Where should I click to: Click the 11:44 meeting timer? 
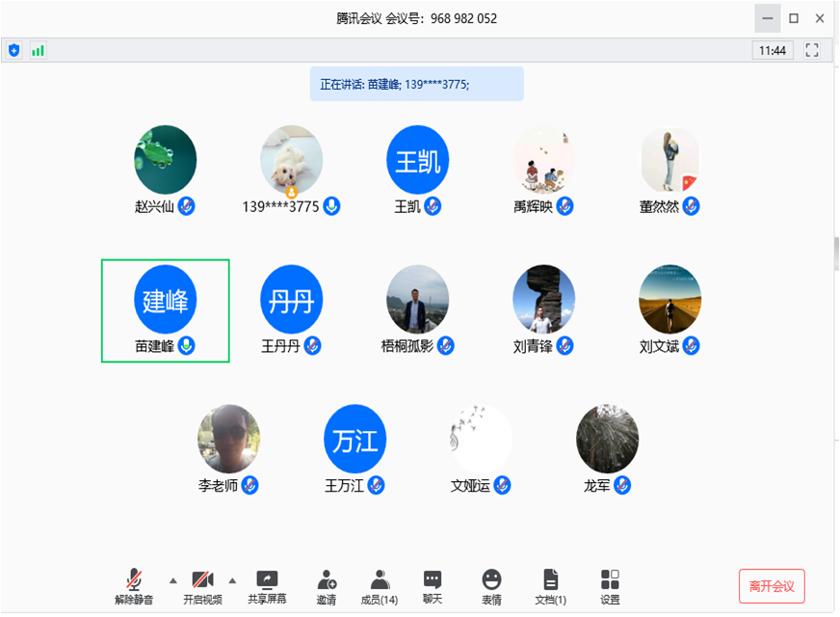coord(772,50)
